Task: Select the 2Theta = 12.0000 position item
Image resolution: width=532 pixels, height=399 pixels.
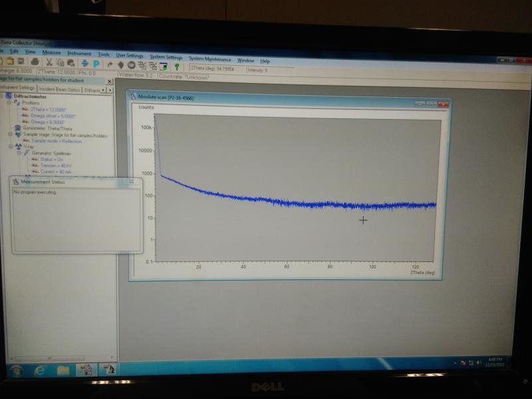Action: click(x=47, y=109)
